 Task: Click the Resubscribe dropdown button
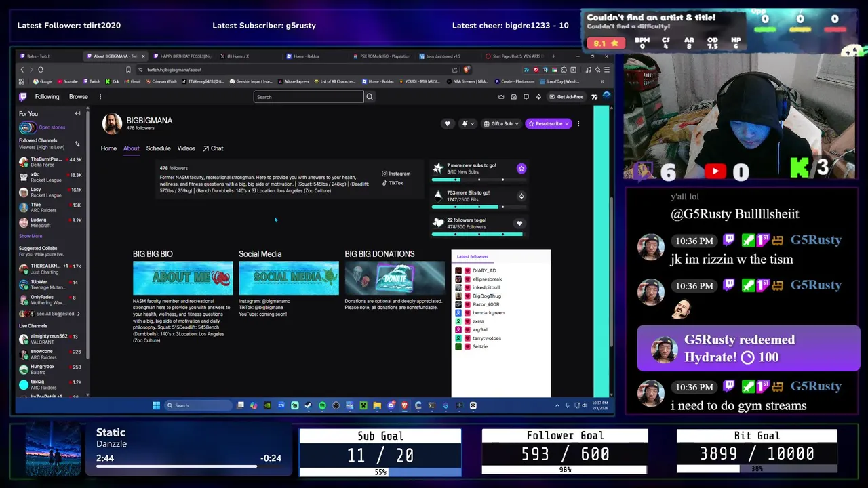[x=548, y=123]
